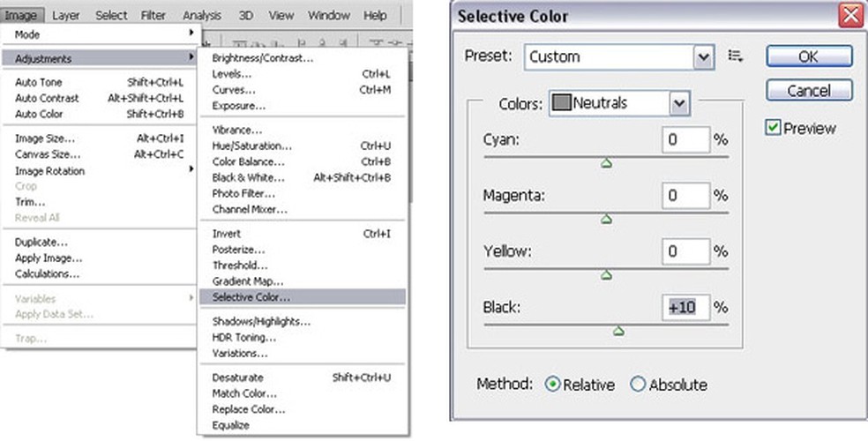This screenshot has width=868, height=441.
Task: Click the Magenta percentage input field
Action: pyautogui.click(x=686, y=196)
